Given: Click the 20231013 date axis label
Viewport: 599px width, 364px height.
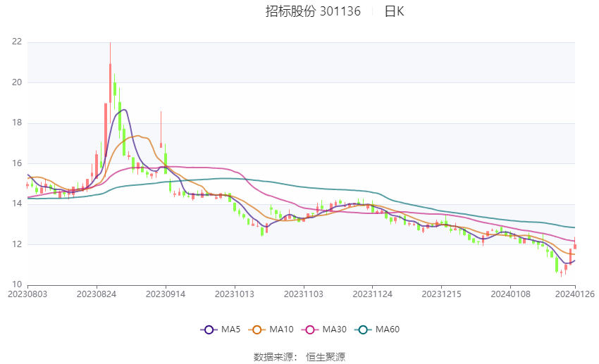Looking at the screenshot, I should pos(235,294).
